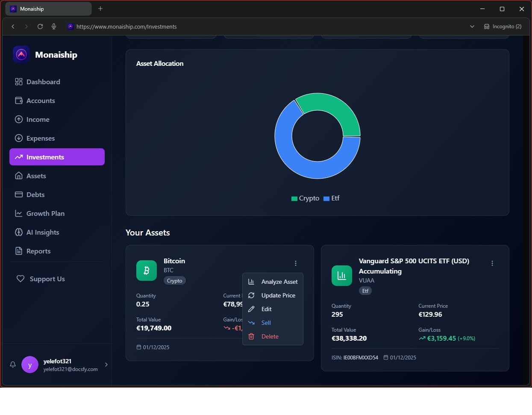
Task: Toggle Etf legend blue swatch
Action: [x=326, y=198]
